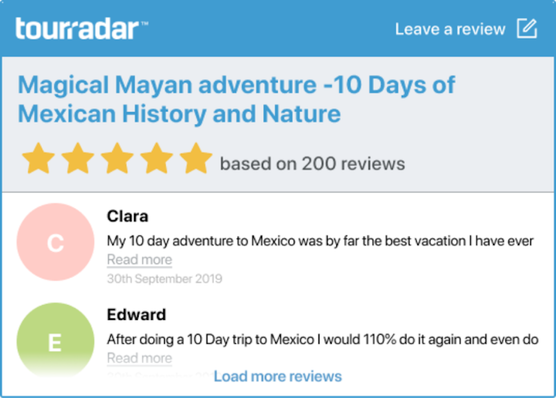Expand Edward's review with Read more
This screenshot has height=398, width=556.
[x=139, y=358]
